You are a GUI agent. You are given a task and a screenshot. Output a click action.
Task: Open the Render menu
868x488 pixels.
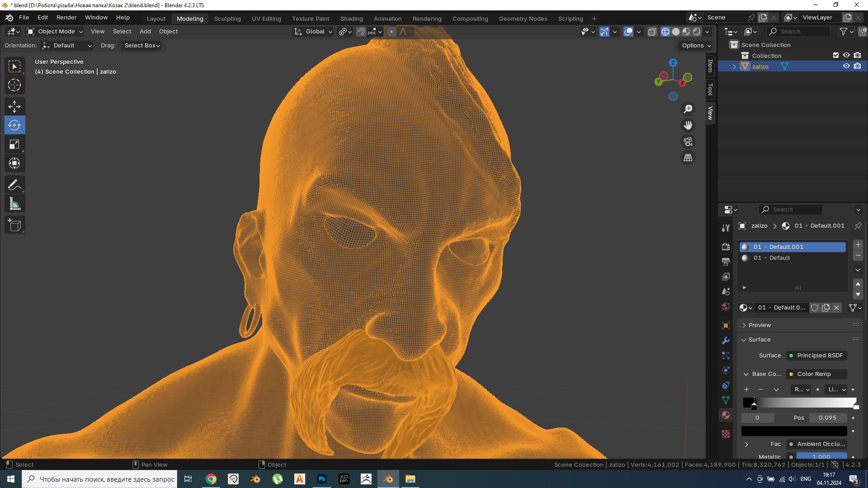(66, 17)
